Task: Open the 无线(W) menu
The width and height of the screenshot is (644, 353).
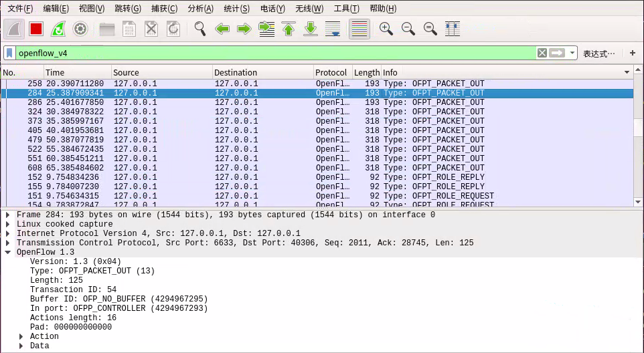Action: (x=309, y=8)
